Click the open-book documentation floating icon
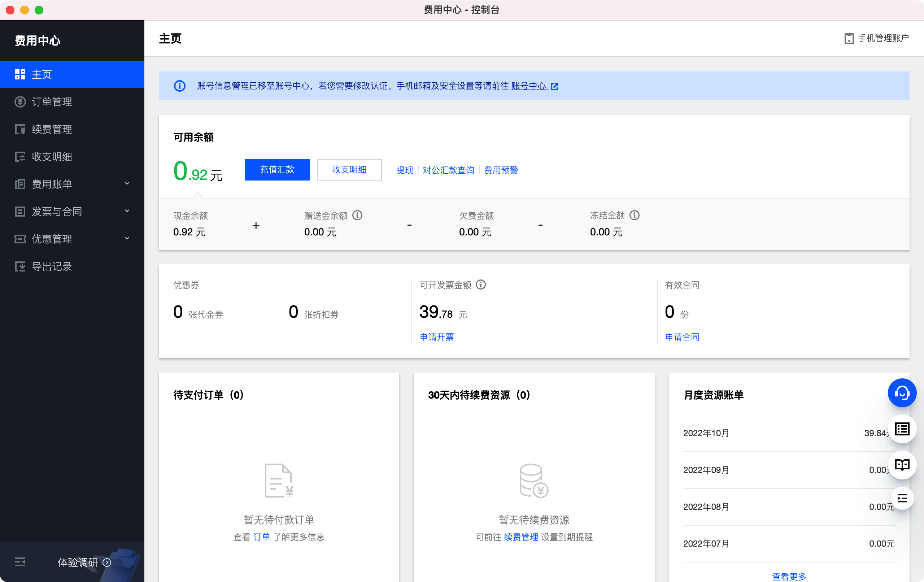The image size is (924, 582). (x=902, y=465)
